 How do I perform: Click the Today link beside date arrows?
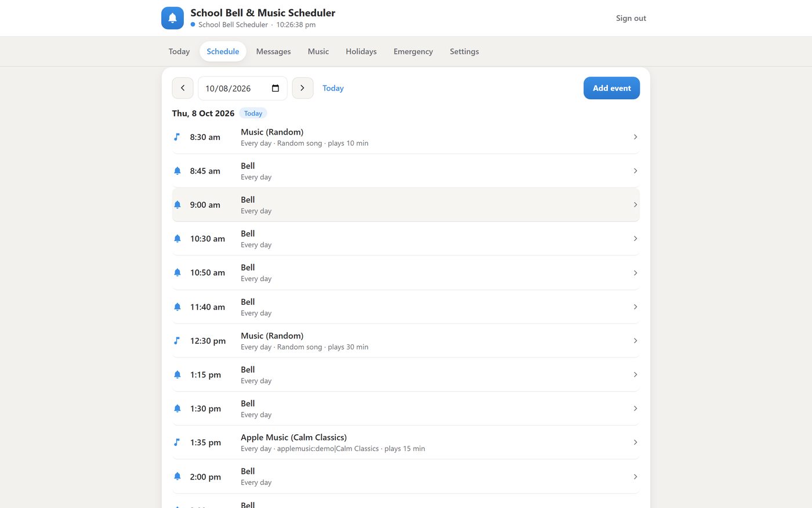333,88
